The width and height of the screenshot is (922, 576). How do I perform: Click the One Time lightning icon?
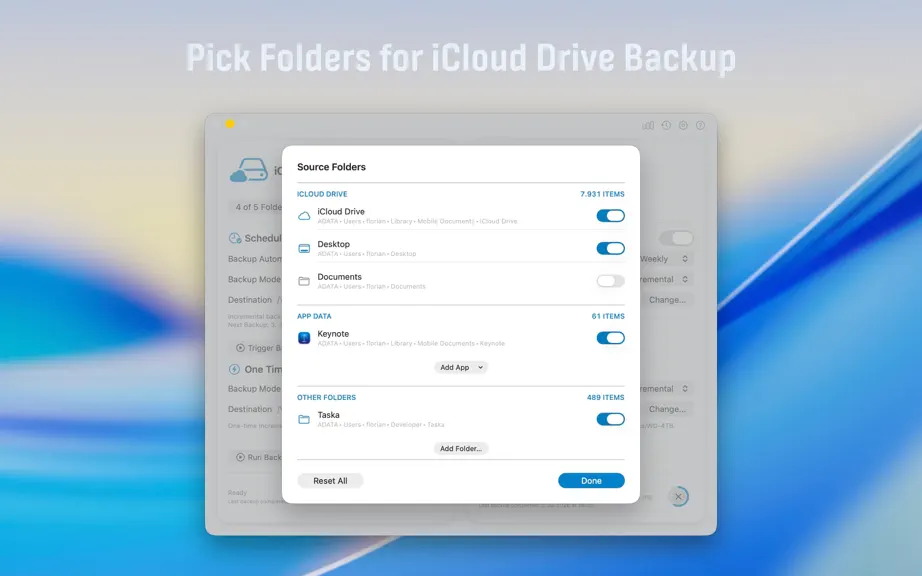(234, 369)
